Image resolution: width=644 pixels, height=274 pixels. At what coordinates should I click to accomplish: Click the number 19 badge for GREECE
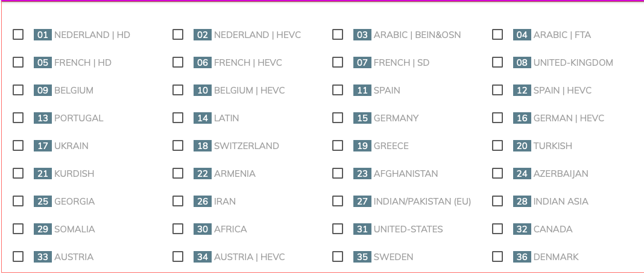click(362, 146)
